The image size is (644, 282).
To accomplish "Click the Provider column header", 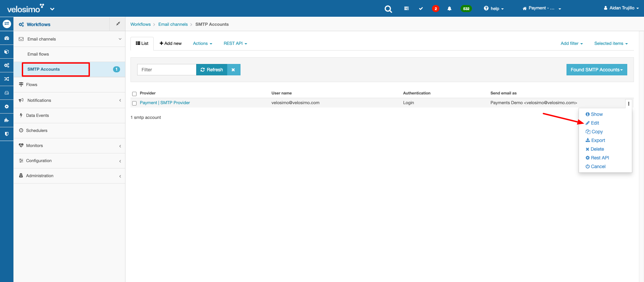I will point(148,93).
